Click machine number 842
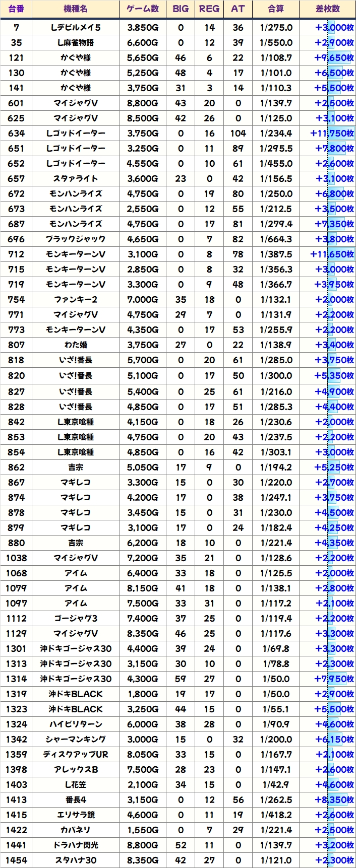This screenshot has height=868, width=356. [x=16, y=422]
